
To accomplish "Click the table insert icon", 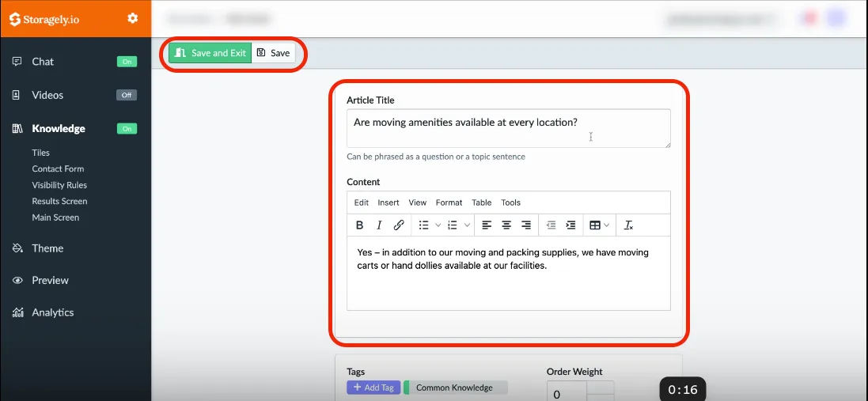I will (595, 225).
